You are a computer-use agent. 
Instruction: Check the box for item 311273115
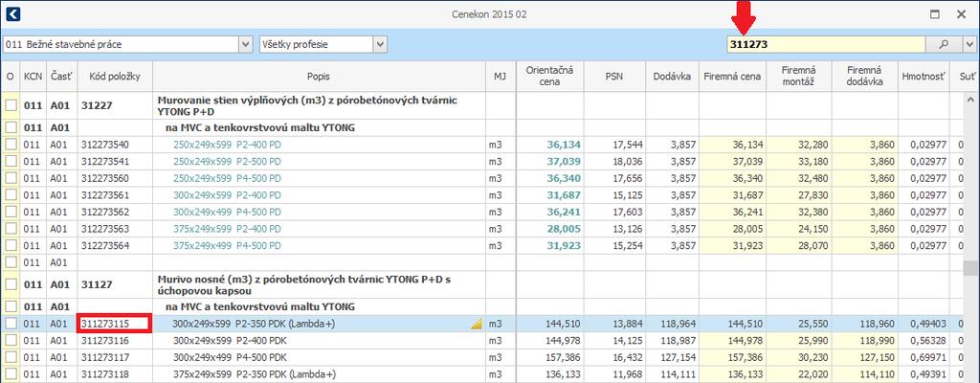coord(11,324)
